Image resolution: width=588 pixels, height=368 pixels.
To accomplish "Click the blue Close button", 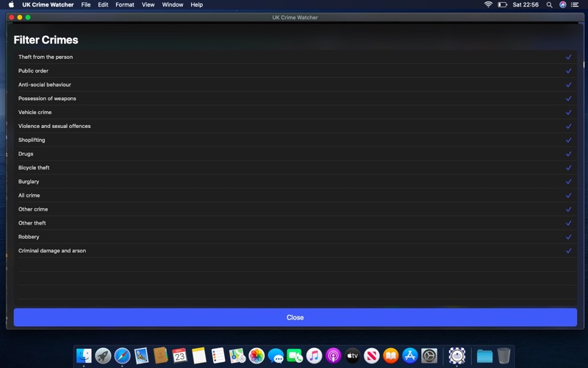I will click(x=295, y=318).
